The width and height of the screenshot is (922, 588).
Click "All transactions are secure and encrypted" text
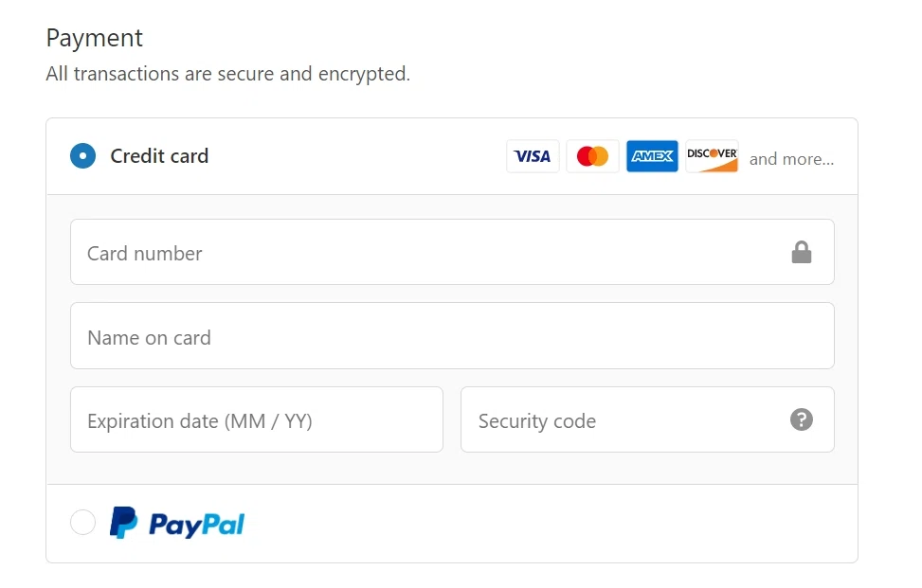227,74
